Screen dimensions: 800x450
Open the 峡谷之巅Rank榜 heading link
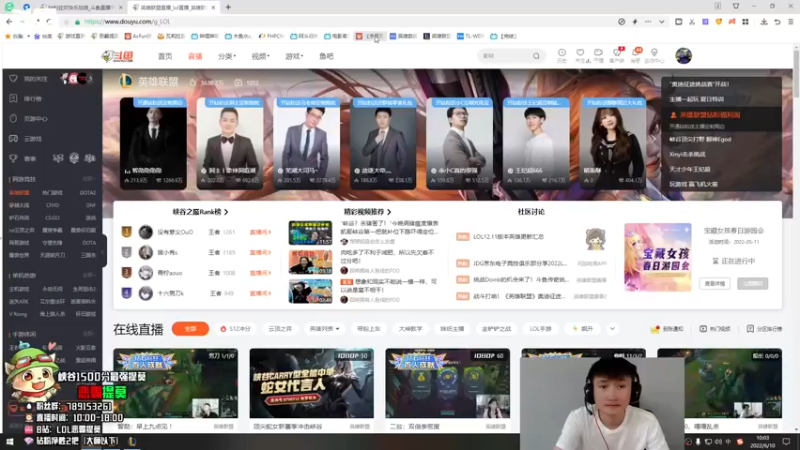[x=200, y=212]
